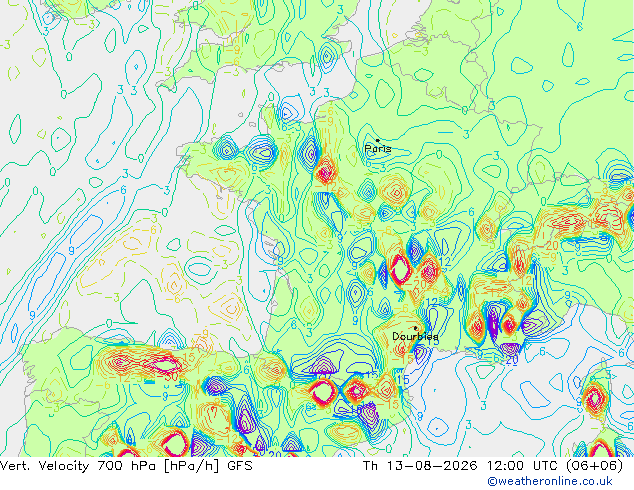This screenshot has height=490, width=634.
Task: Click the black dot marking Dourbies
Action: coord(416,328)
